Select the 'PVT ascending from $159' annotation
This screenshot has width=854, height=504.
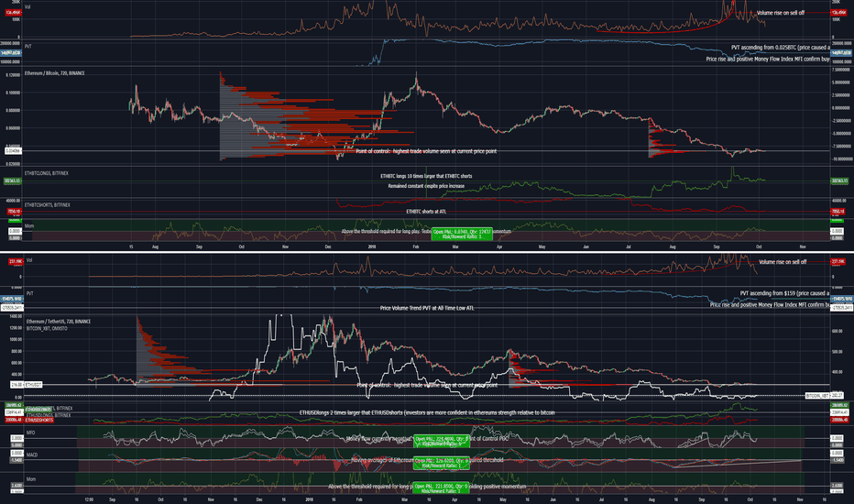784,293
